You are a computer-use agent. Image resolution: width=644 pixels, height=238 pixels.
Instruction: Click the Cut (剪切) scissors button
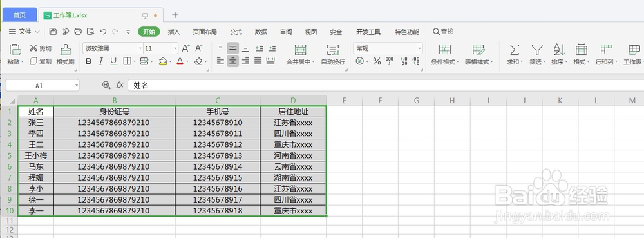click(x=40, y=48)
